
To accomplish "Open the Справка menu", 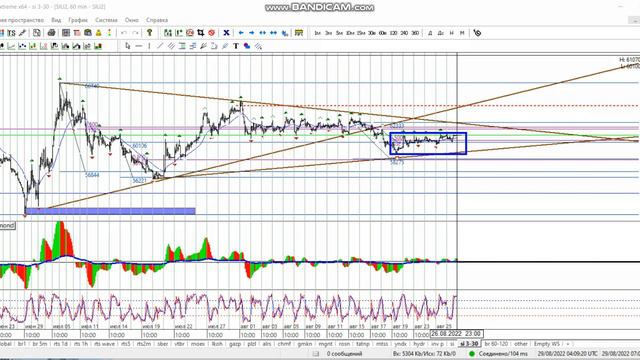I will point(157,20).
